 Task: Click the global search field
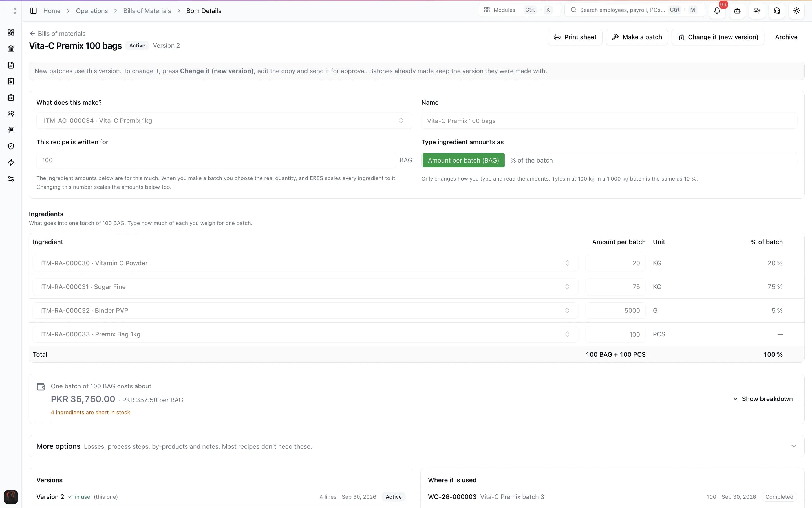(x=634, y=10)
